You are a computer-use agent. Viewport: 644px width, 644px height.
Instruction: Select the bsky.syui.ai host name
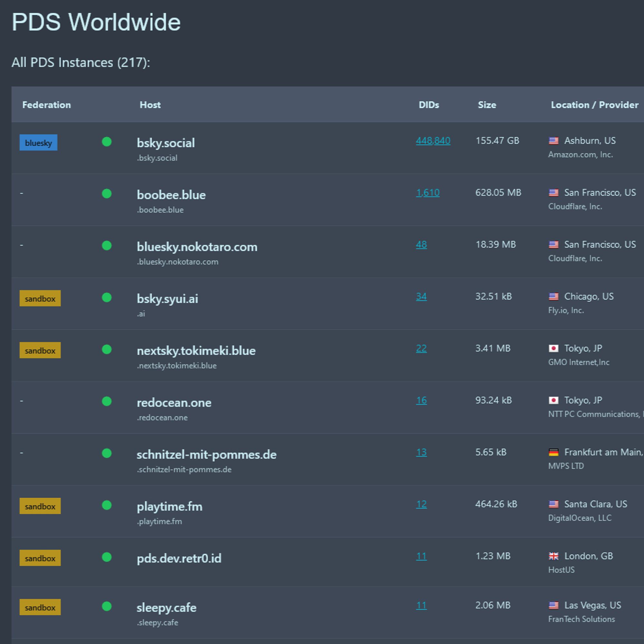167,299
